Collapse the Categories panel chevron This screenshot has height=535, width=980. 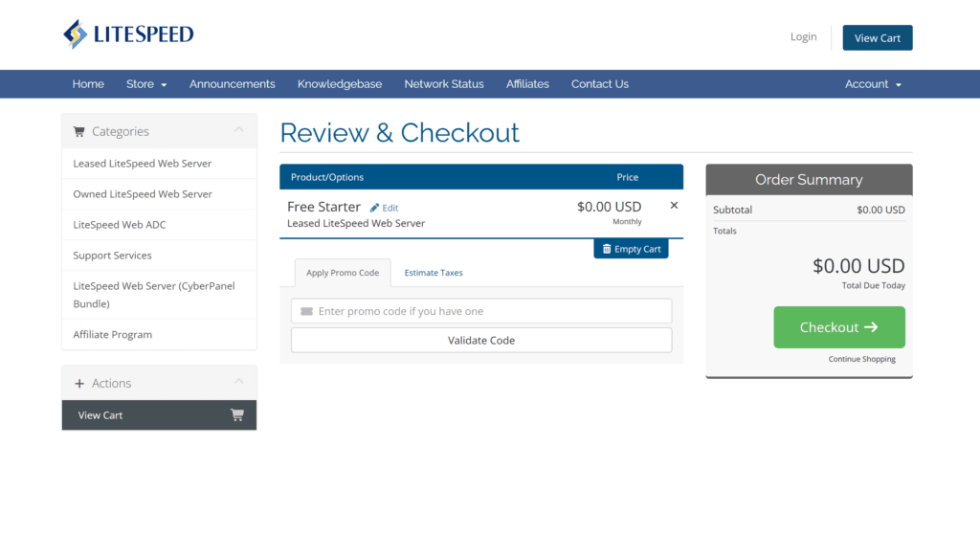tap(238, 130)
